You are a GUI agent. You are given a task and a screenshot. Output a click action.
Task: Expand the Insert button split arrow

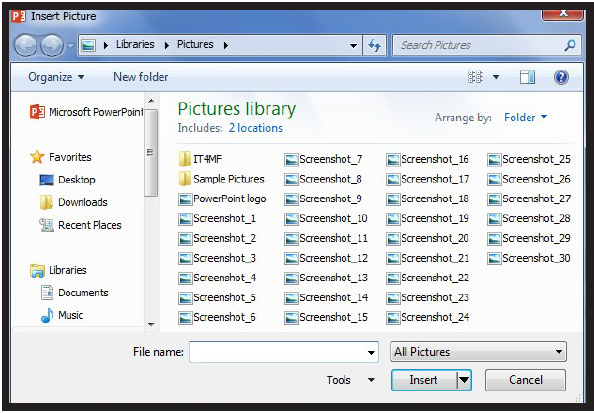[464, 380]
